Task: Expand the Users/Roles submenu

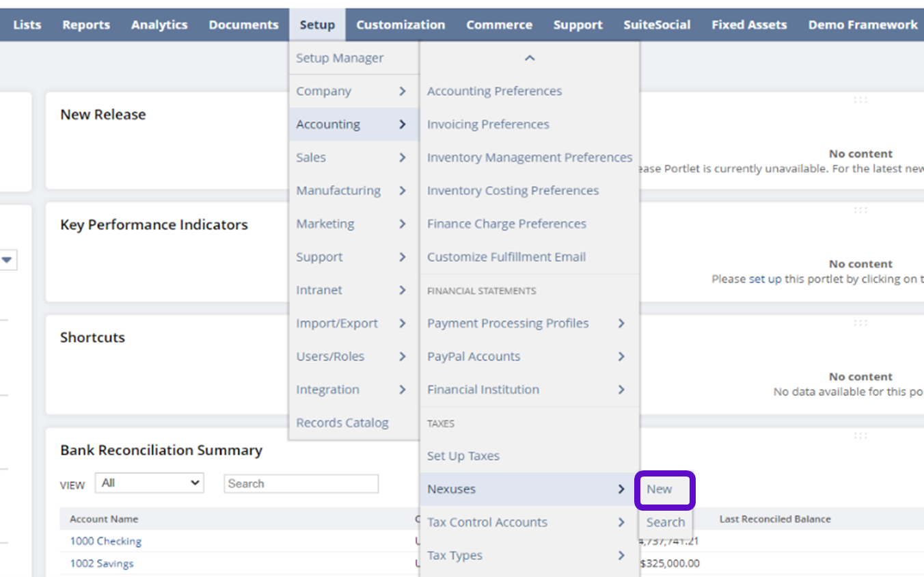Action: point(402,357)
